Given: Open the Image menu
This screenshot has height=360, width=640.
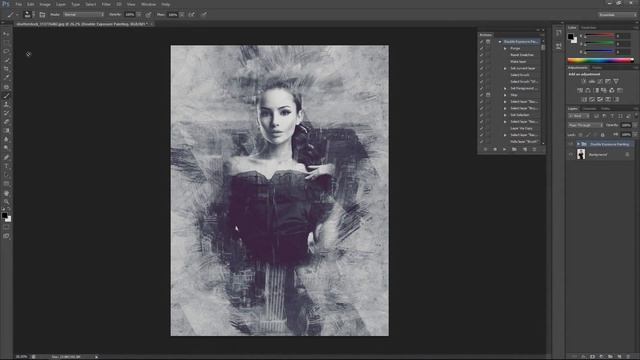Looking at the screenshot, I should tap(45, 4).
